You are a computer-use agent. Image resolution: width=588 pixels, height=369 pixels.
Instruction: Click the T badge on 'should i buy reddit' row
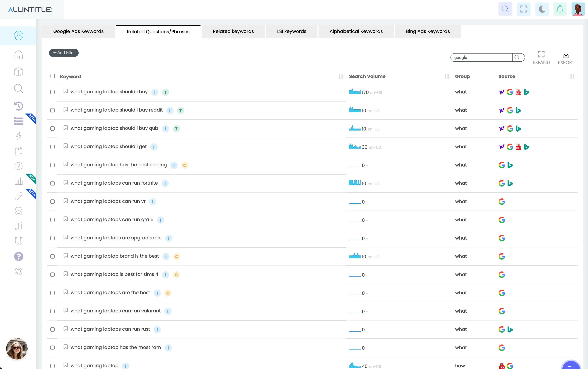[180, 110]
